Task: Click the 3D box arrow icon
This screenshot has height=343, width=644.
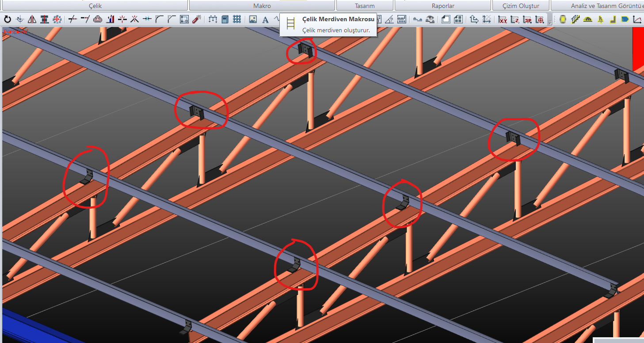Action: point(474,19)
